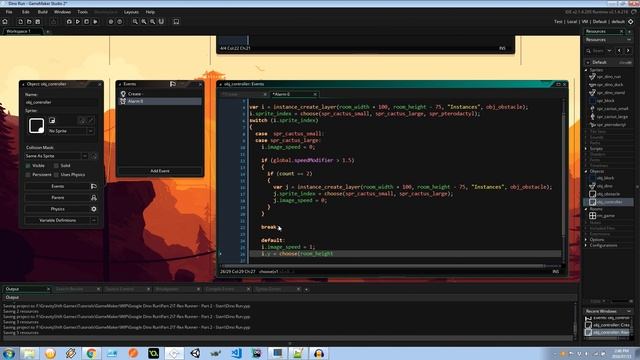
Task: Open the Edit menu
Action: tap(26, 12)
